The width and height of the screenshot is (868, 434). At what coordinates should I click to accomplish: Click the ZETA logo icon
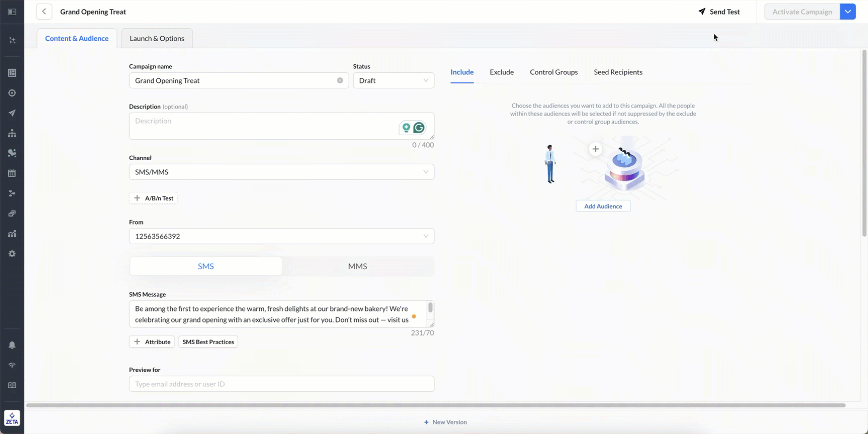[12, 418]
